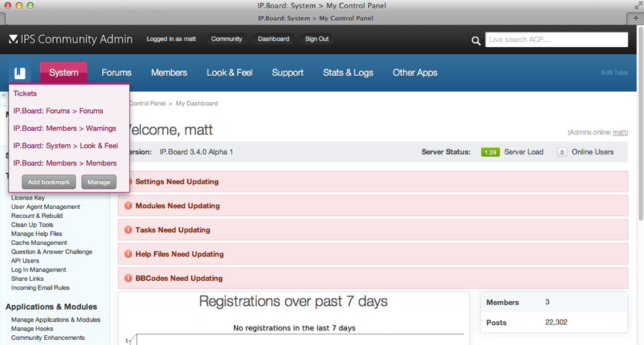Switch to Stats & Logs tab
This screenshot has height=345, width=644.
[348, 73]
